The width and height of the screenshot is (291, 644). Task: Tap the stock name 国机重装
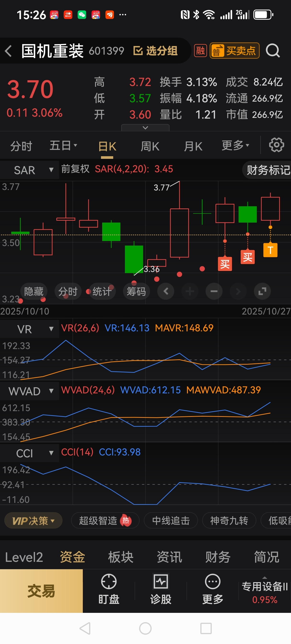click(x=52, y=51)
